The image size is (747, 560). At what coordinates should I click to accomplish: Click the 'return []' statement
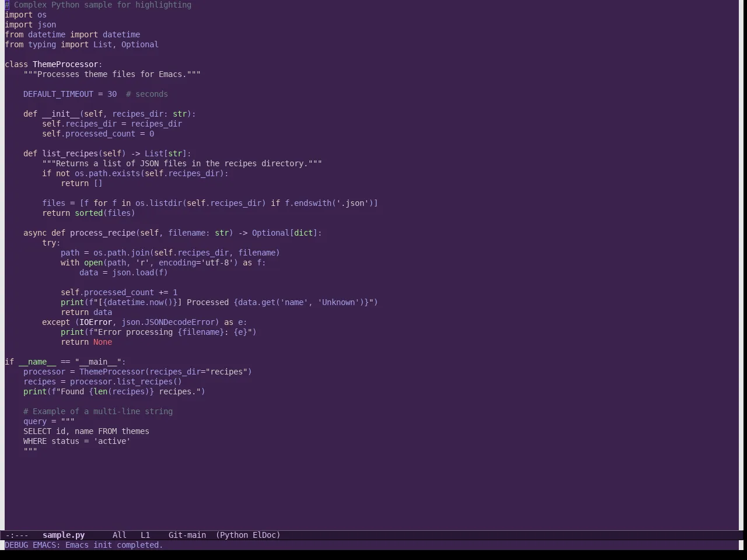82,183
